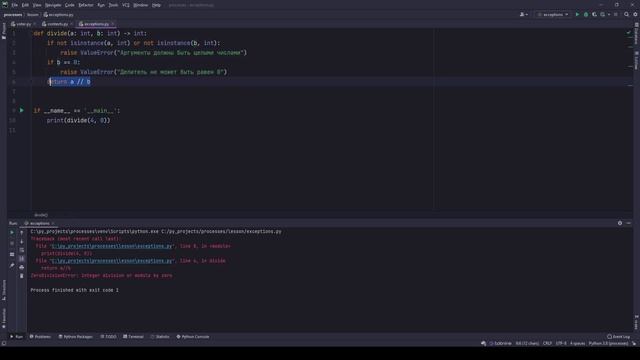Open the Run menu
The width and height of the screenshot is (640, 360).
pos(101,5)
